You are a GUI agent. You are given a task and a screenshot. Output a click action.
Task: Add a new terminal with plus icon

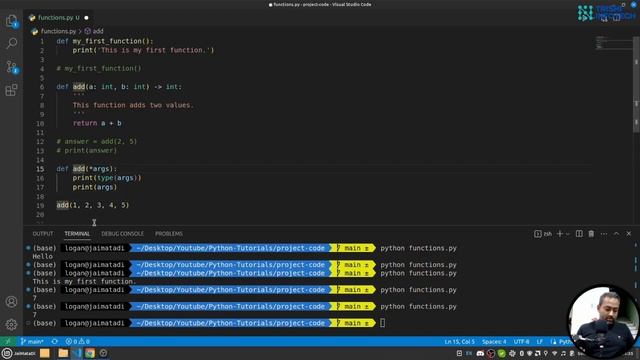click(x=560, y=233)
